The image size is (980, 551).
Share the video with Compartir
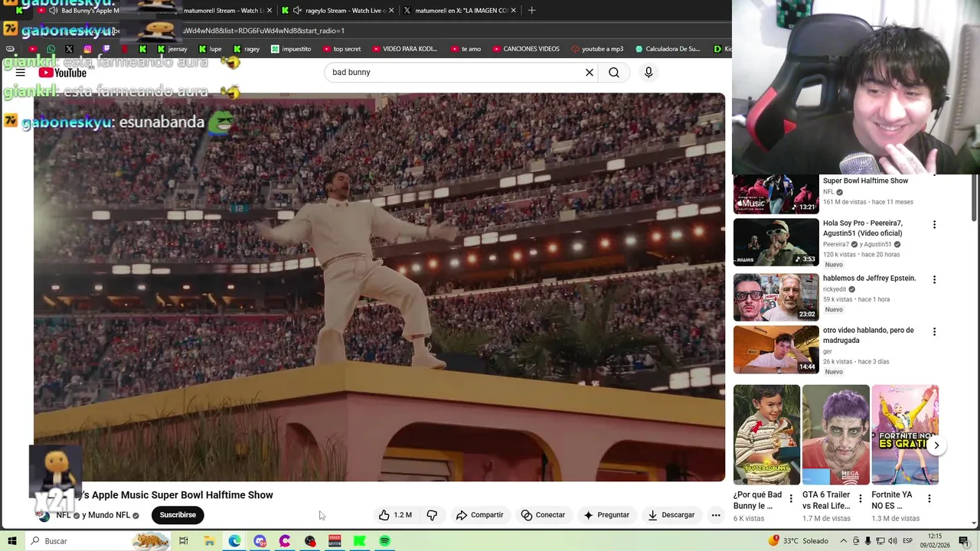[x=479, y=515]
